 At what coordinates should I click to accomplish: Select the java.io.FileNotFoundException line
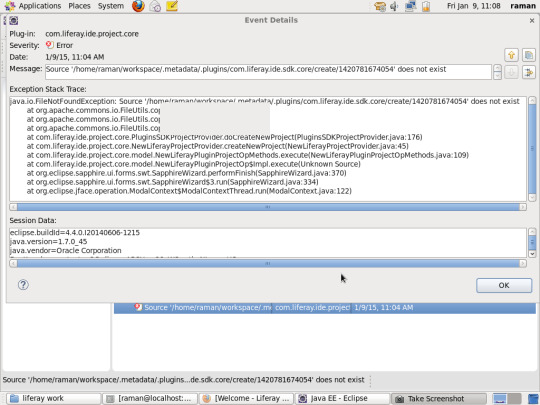click(264, 101)
